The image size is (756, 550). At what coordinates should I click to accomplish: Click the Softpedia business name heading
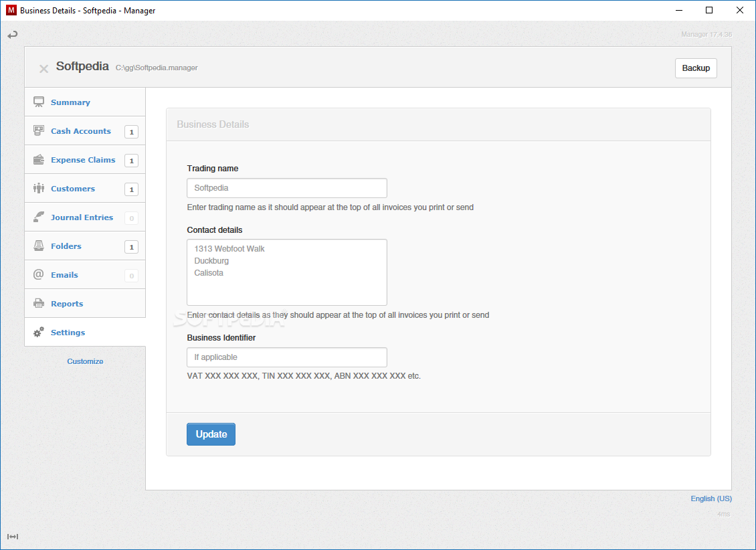point(82,66)
